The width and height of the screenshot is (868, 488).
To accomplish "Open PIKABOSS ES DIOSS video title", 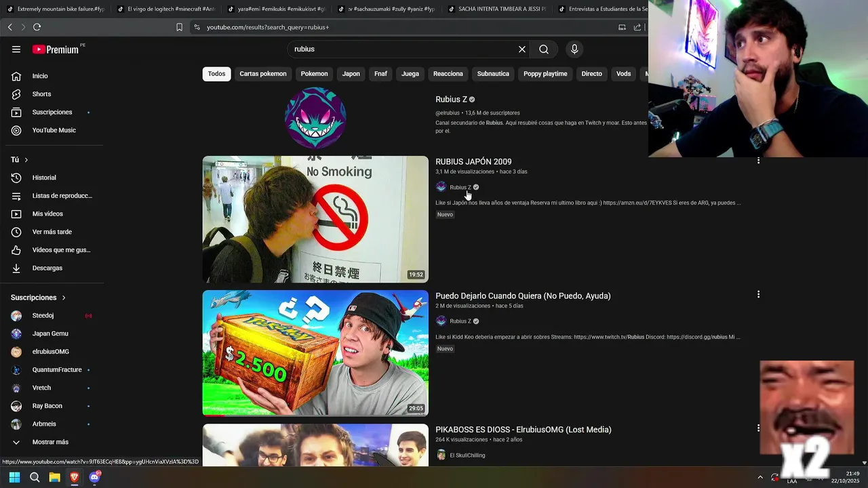I will [x=524, y=430].
